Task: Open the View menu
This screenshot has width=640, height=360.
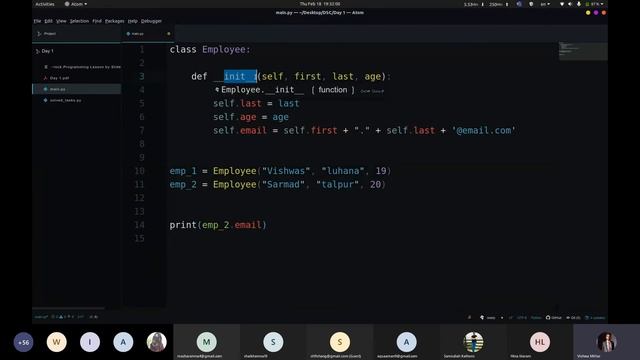Action: tap(61, 21)
